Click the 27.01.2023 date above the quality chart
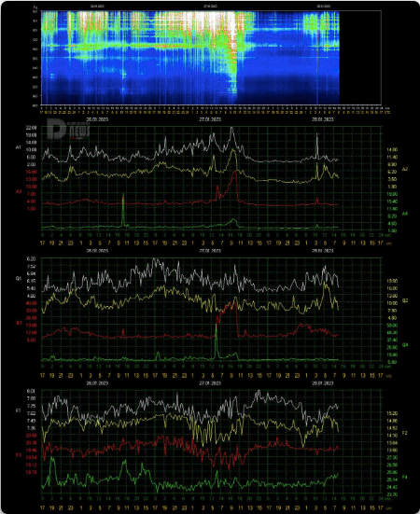Viewport: 420px width, 514px height. 210,251
